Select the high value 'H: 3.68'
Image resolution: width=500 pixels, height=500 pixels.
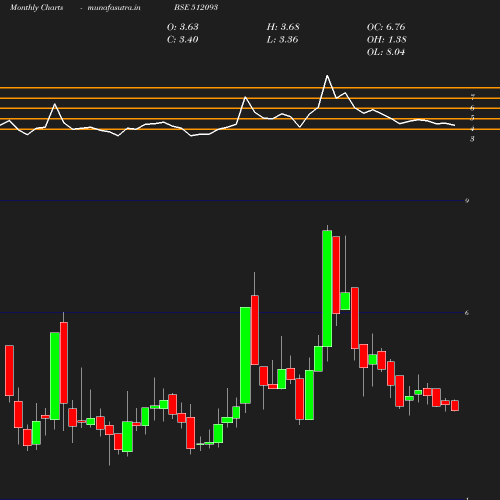coord(283,27)
